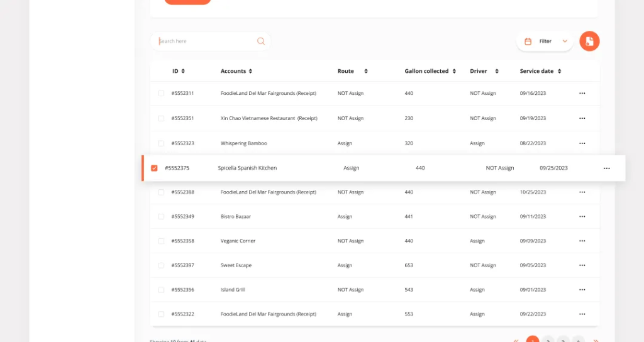Click the Accounts column header
The width and height of the screenshot is (644, 342).
[233, 71]
